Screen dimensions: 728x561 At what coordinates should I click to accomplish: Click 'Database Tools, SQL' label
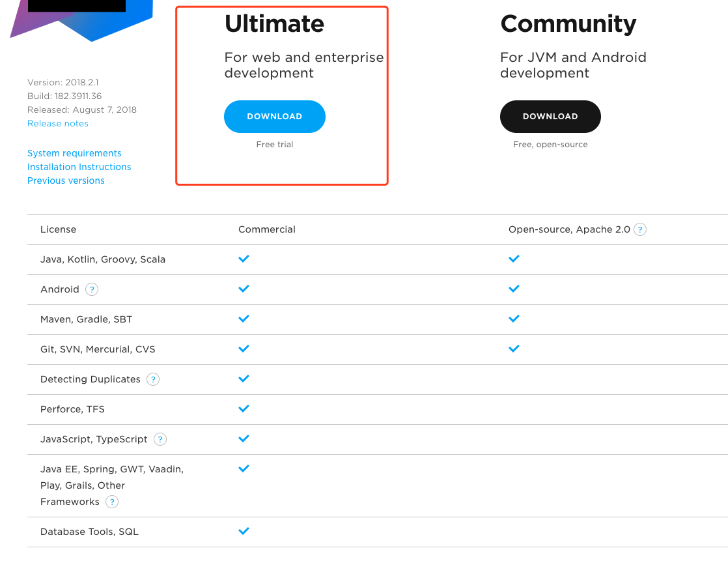[89, 532]
